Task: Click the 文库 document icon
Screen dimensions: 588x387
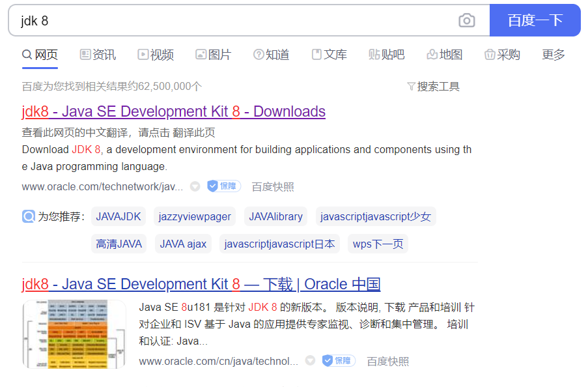Action: (316, 55)
